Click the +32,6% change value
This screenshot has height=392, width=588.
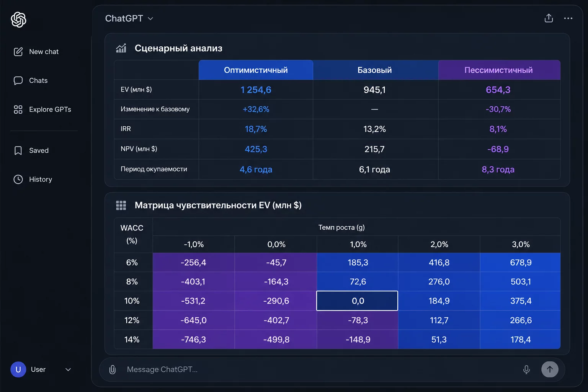pyautogui.click(x=256, y=109)
